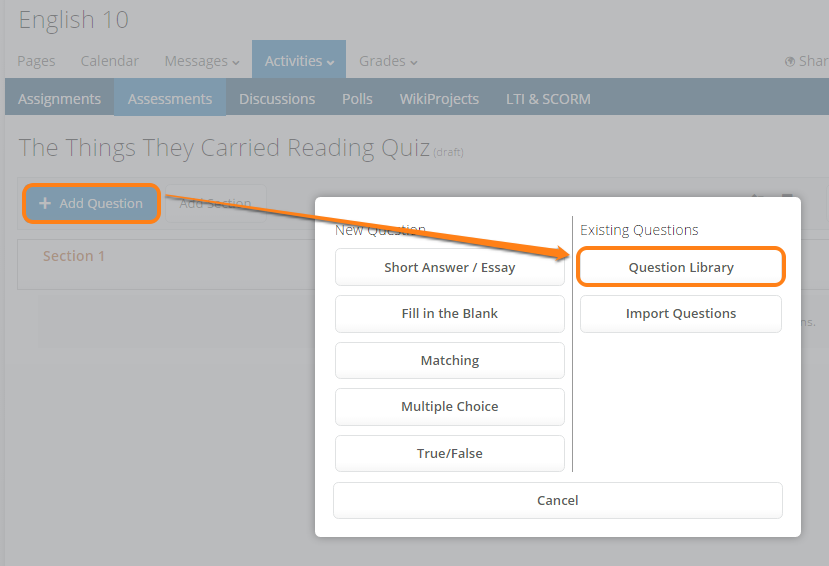Image resolution: width=829 pixels, height=566 pixels.
Task: Add a True/False question
Action: pos(450,453)
